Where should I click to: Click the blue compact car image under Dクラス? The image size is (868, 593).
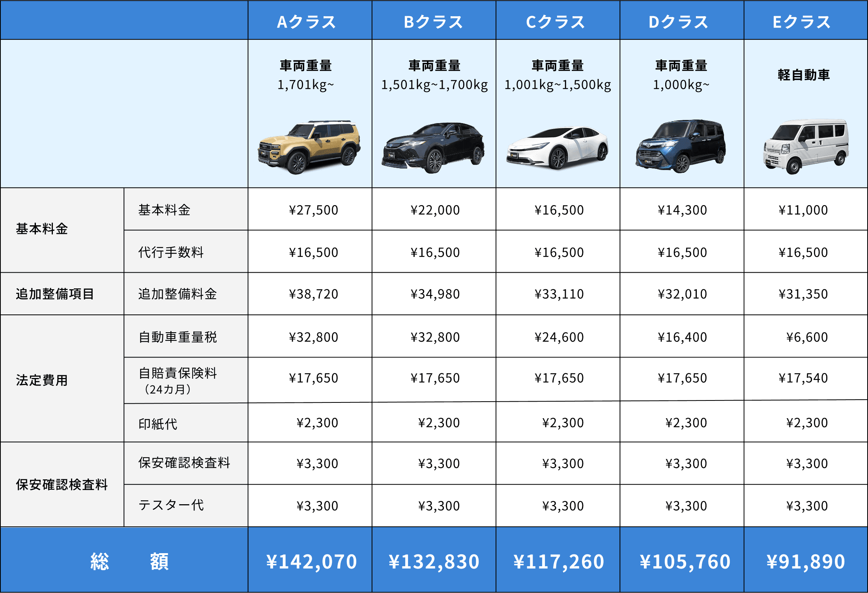coord(681,146)
